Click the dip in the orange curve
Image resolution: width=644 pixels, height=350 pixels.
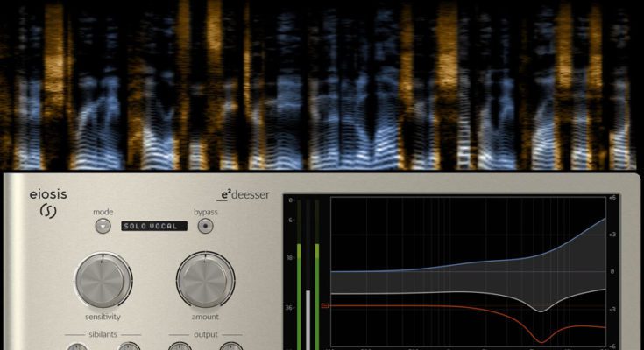click(540, 339)
